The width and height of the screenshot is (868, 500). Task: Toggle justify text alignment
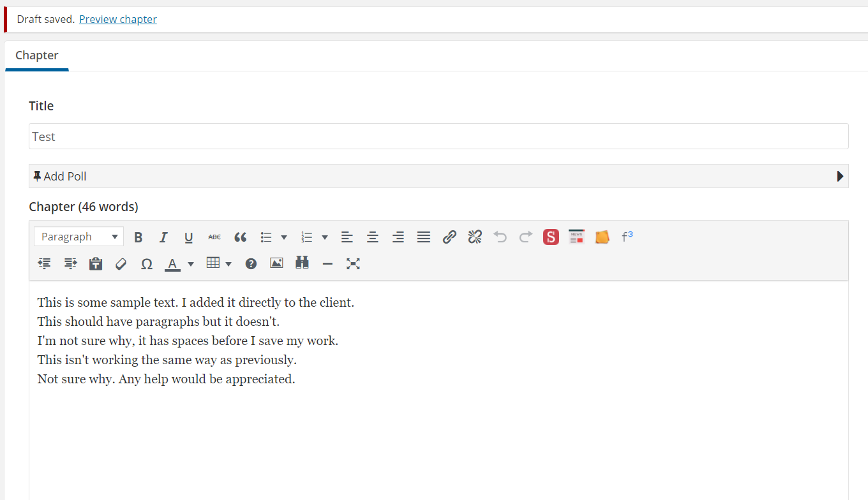click(424, 237)
